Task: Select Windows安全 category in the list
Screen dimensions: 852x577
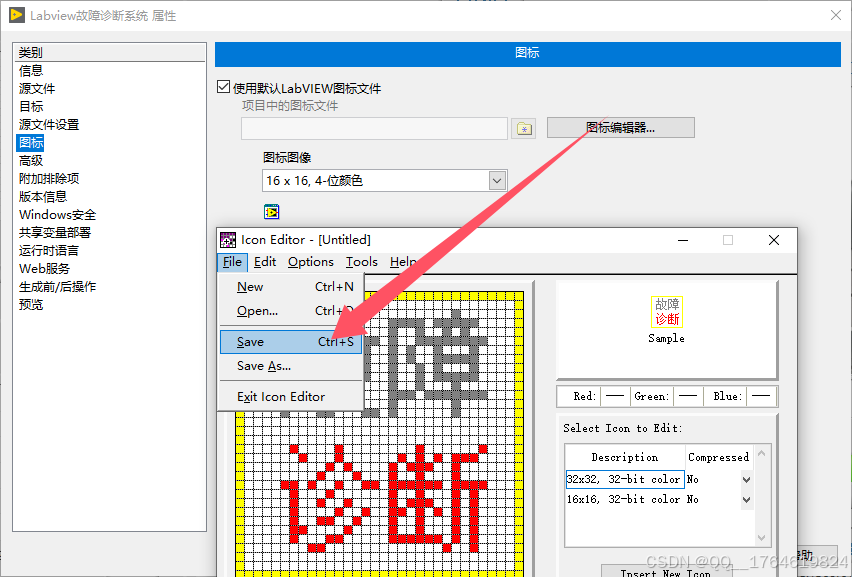Action: (57, 215)
